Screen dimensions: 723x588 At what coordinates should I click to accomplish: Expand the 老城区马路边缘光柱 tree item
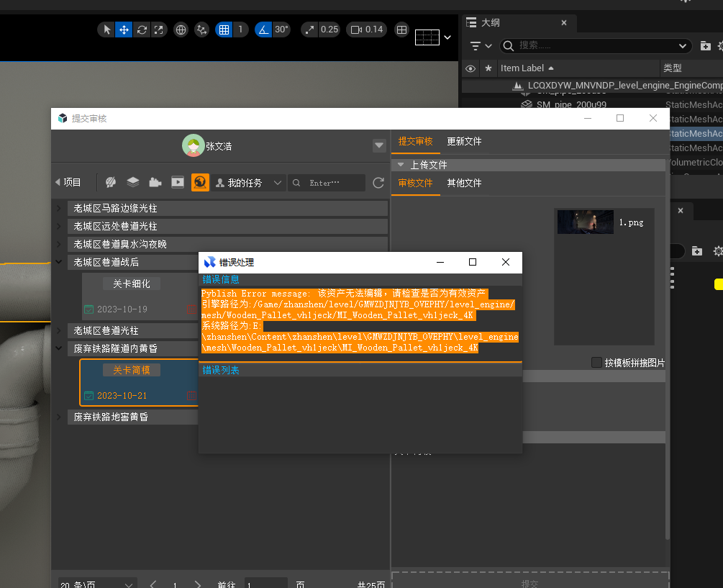point(58,208)
